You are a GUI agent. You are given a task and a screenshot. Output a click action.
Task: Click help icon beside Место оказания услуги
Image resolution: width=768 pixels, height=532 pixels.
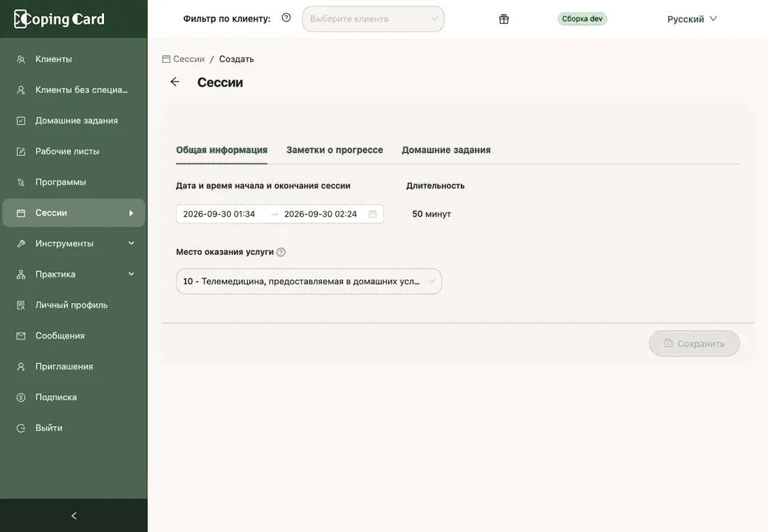pos(281,252)
